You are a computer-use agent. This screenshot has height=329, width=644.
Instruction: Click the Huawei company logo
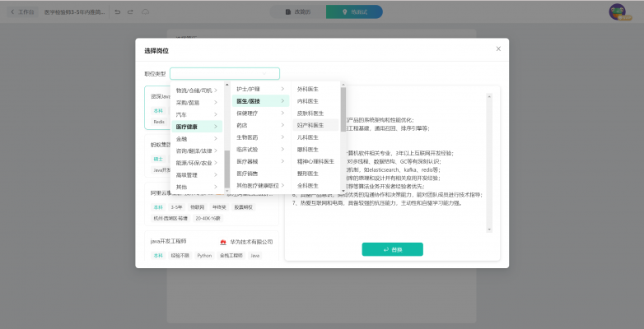222,242
